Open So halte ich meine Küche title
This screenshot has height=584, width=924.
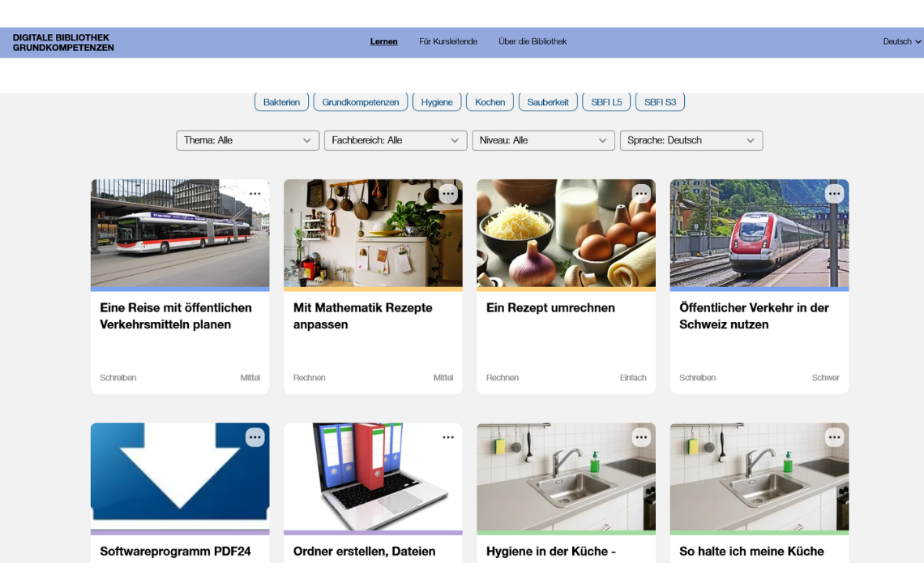pos(751,552)
